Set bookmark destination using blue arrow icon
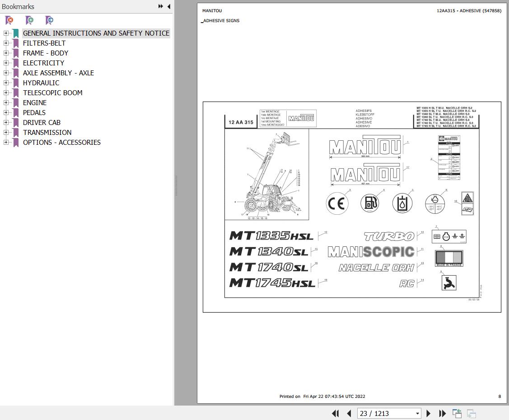The height and width of the screenshot is (420, 509). (49, 20)
